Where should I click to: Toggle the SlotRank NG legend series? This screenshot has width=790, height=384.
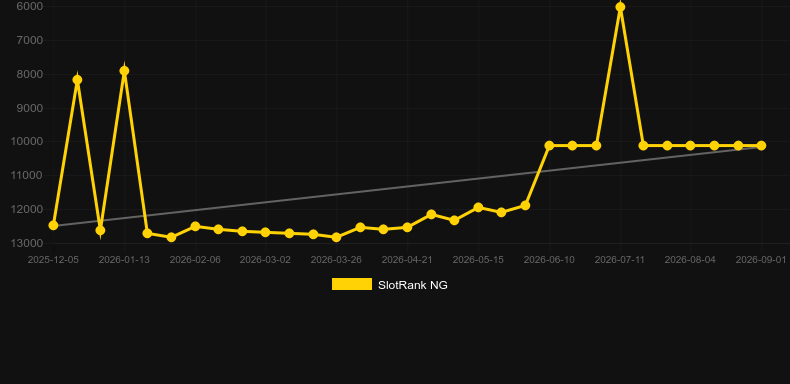coord(389,285)
